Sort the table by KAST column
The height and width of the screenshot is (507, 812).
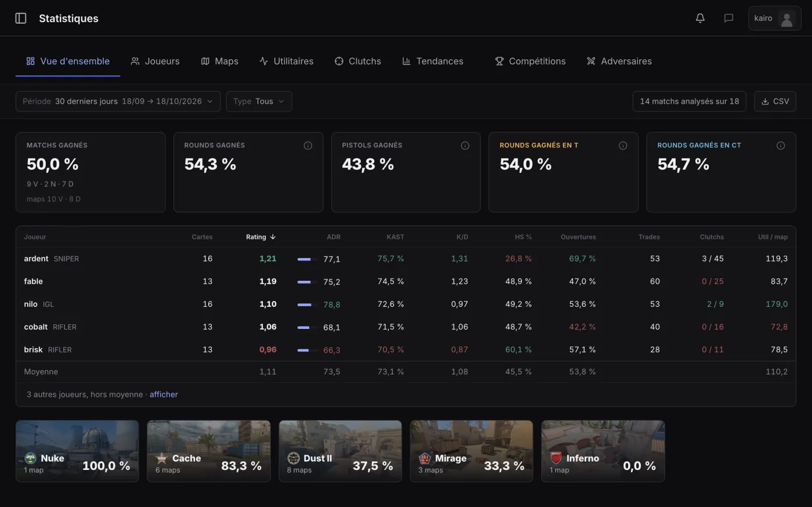(x=395, y=237)
